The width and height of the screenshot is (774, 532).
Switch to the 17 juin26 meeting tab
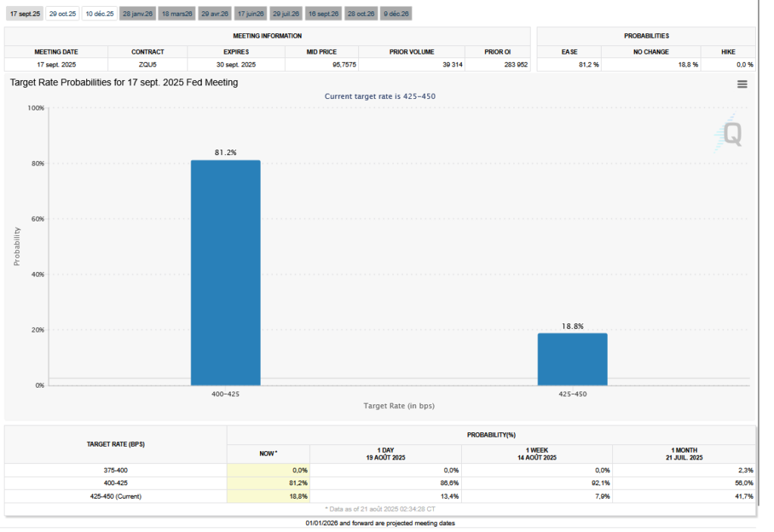coord(250,14)
